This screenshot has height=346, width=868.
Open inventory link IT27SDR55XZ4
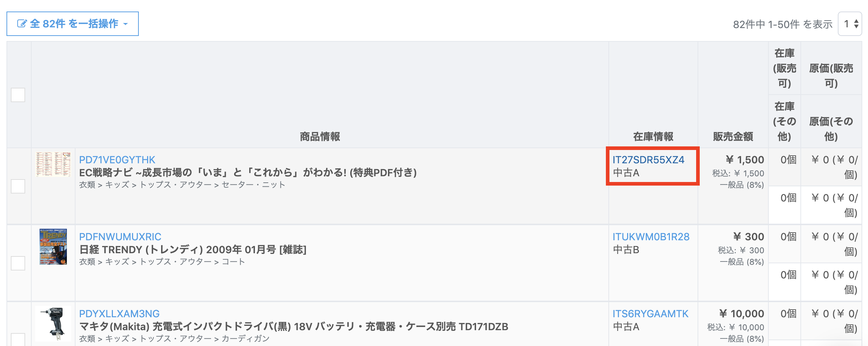(649, 160)
